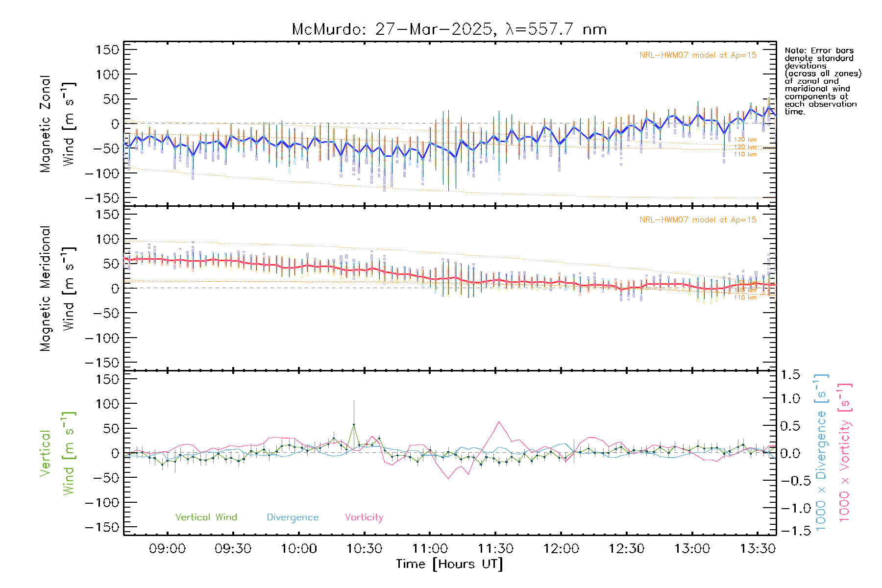This screenshot has width=882, height=588.
Task: Click the tall vertical wind spike peak
Action: tap(354, 425)
